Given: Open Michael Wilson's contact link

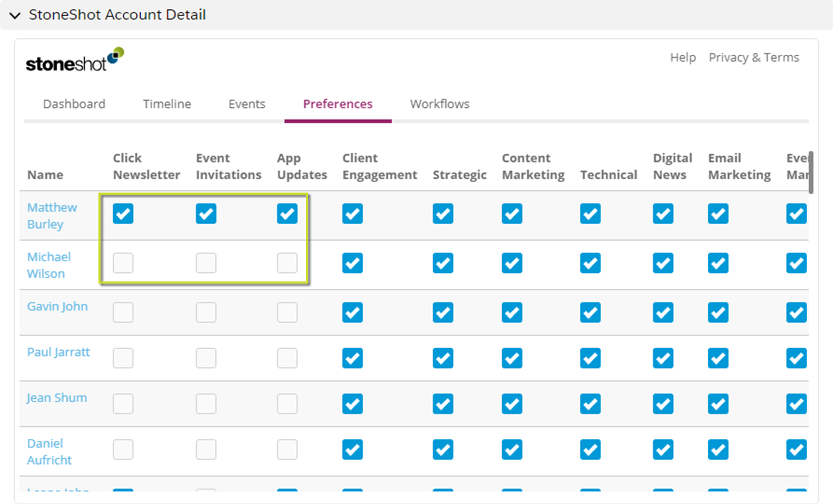Looking at the screenshot, I should 49,265.
